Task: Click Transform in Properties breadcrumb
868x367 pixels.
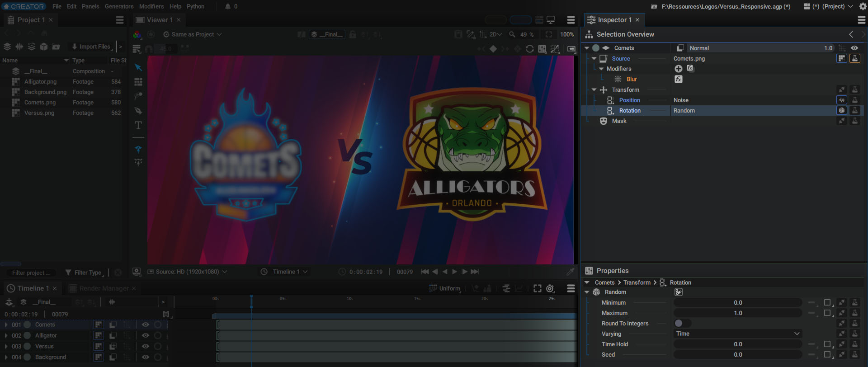Action: [637, 282]
